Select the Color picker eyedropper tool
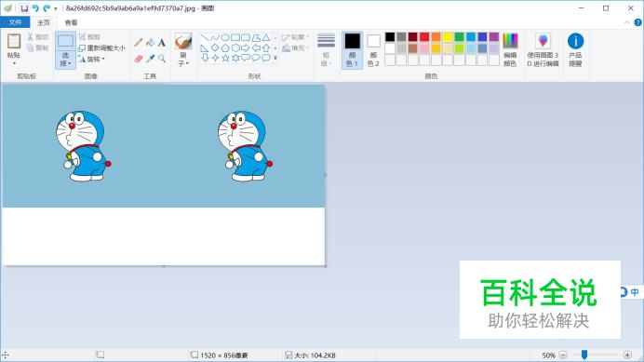This screenshot has height=362, width=644. (151, 59)
